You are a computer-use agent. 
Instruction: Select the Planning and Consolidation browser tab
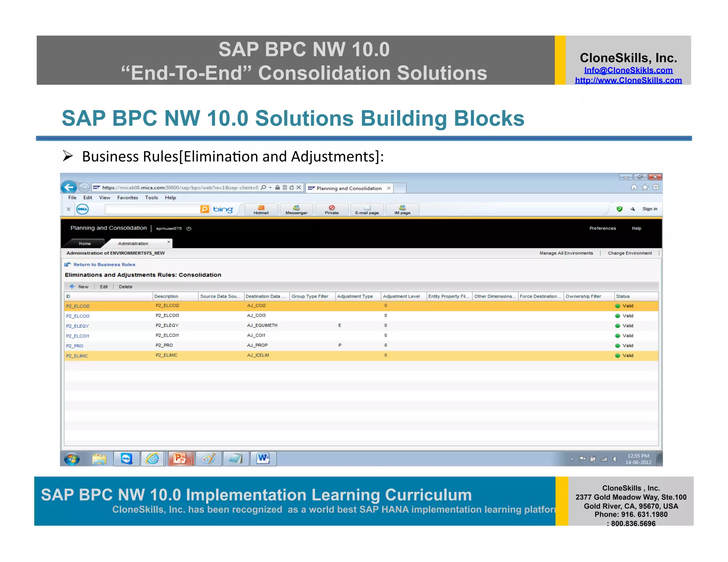pos(349,188)
